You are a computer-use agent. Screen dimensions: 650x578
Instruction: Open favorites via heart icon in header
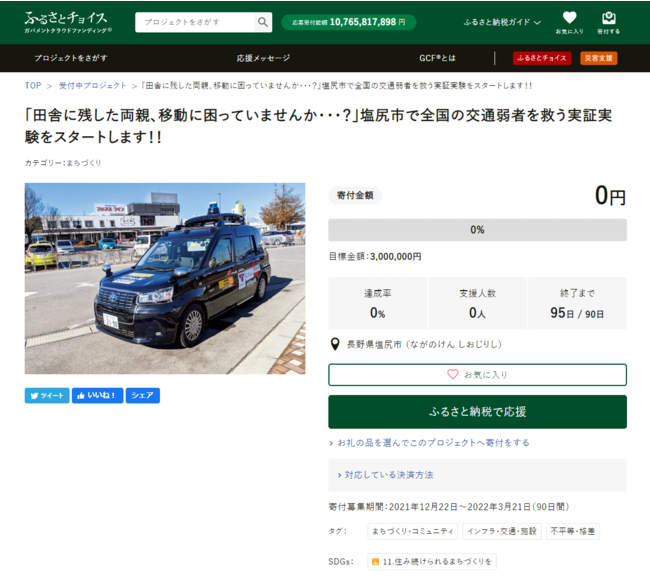570,23
